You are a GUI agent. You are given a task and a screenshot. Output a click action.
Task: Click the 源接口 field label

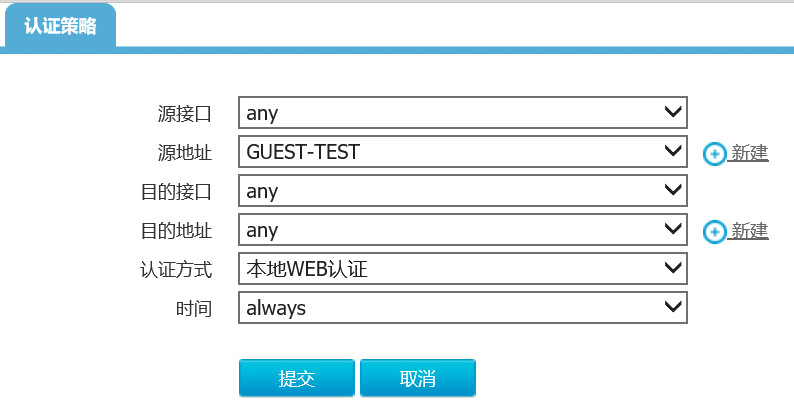185,114
